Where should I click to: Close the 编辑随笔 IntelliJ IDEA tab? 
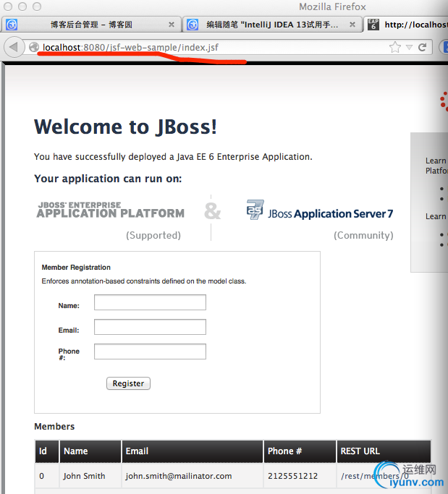pyautogui.click(x=352, y=25)
